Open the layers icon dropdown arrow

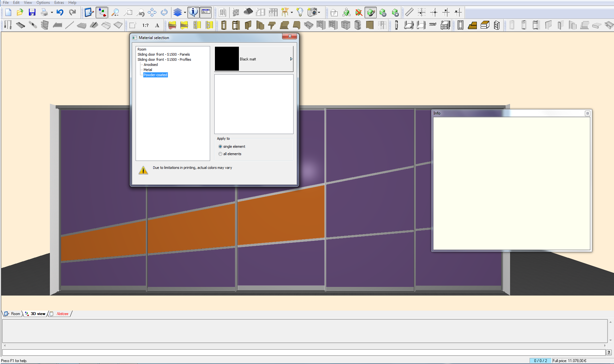(185, 13)
